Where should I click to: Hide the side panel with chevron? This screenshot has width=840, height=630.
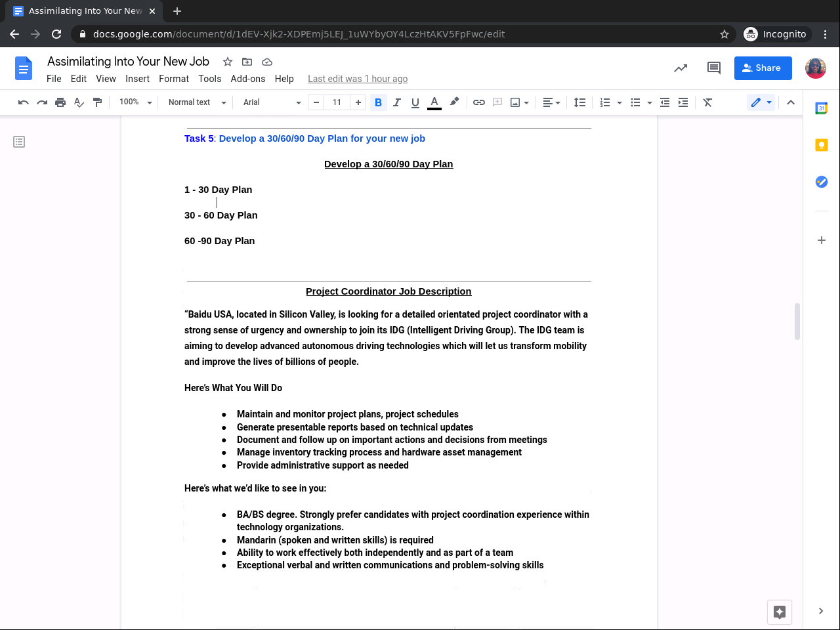click(x=821, y=611)
